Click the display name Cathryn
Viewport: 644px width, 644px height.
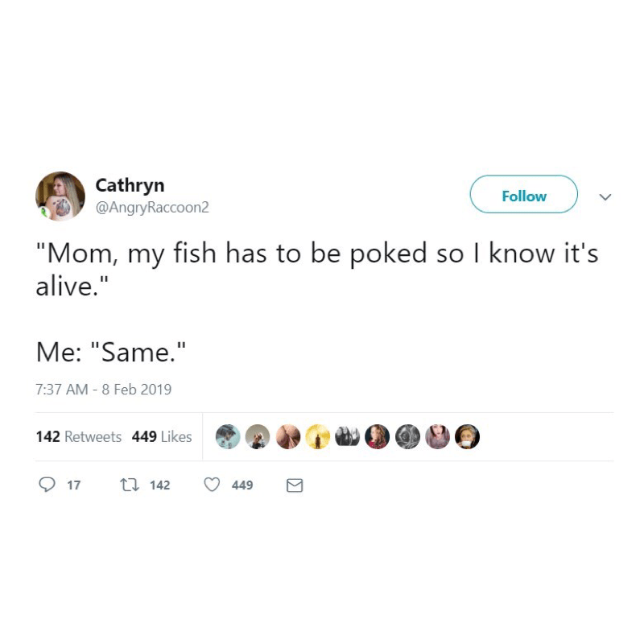point(130,185)
